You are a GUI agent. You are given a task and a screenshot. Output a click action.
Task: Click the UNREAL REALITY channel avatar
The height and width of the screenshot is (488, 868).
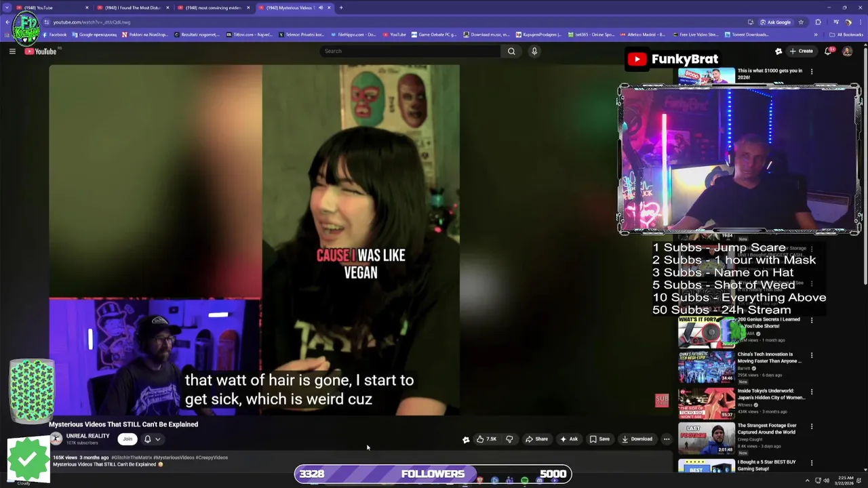(56, 439)
